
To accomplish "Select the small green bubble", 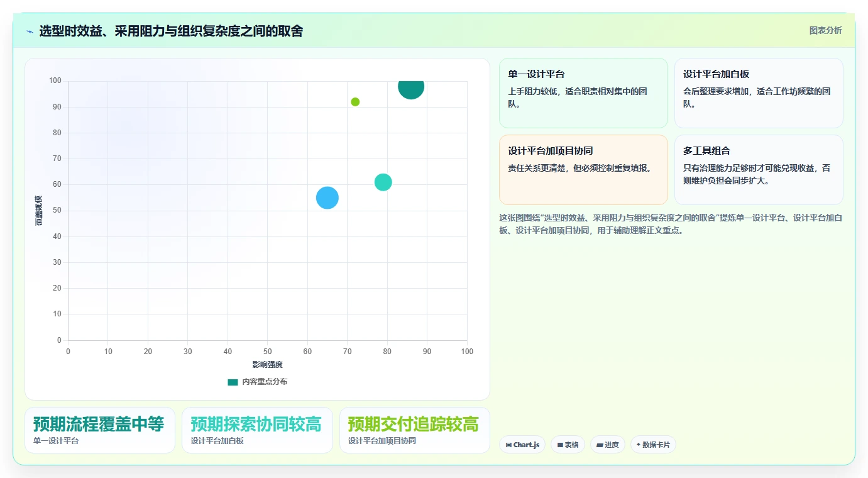I will [x=355, y=102].
